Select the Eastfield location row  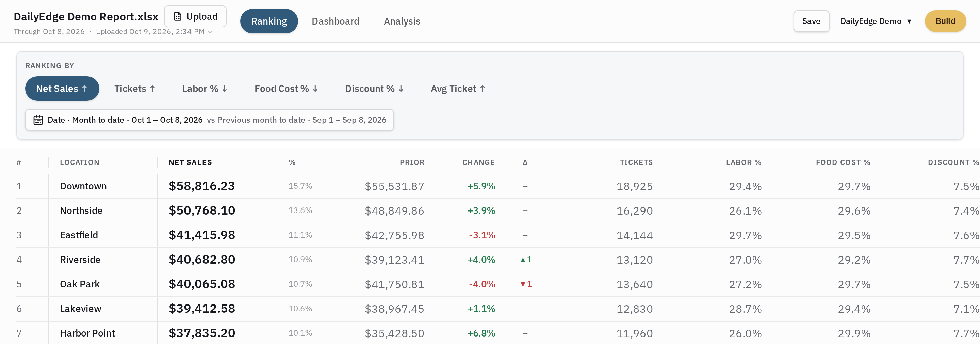[498, 235]
